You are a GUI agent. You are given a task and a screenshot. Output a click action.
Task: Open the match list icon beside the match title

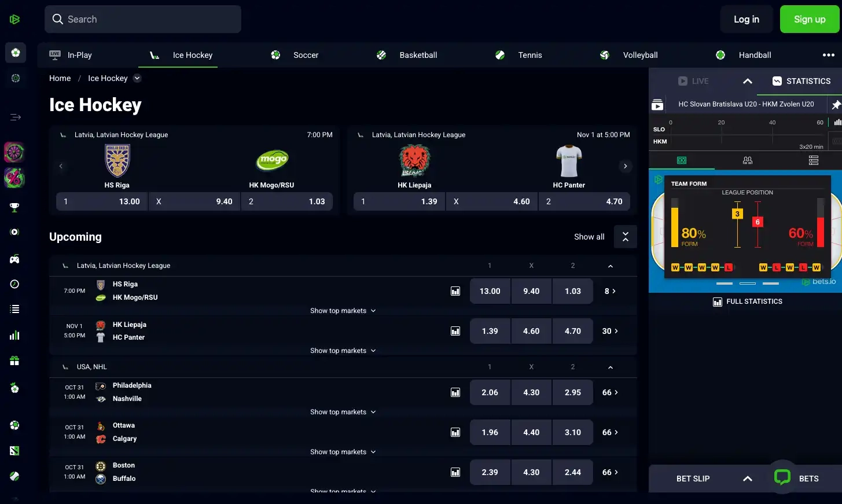[x=657, y=105]
